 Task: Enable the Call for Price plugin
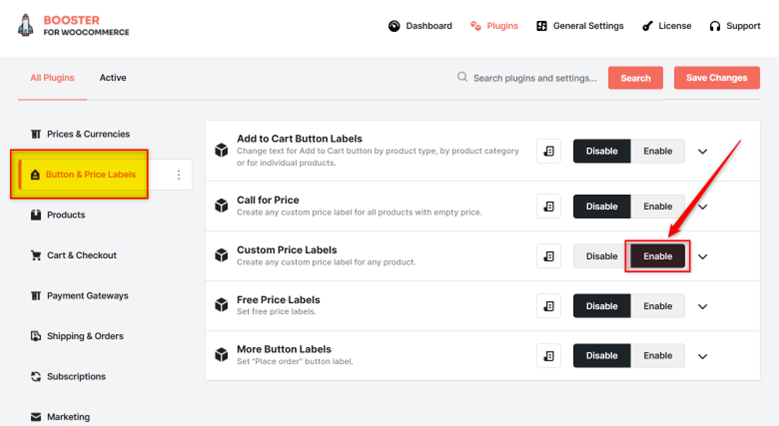[x=658, y=206]
